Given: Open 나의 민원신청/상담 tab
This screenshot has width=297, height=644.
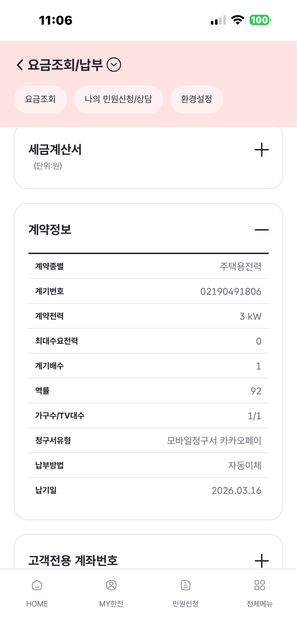Looking at the screenshot, I should [x=118, y=99].
